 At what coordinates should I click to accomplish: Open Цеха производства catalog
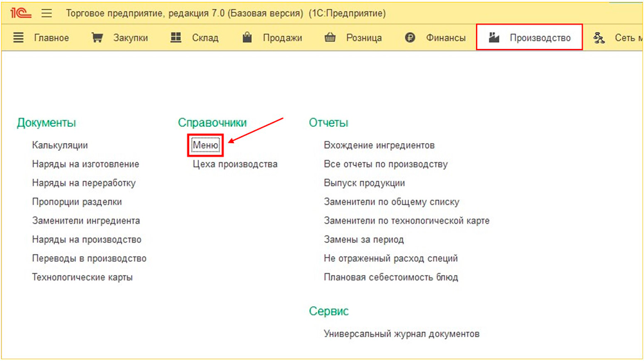tap(235, 164)
